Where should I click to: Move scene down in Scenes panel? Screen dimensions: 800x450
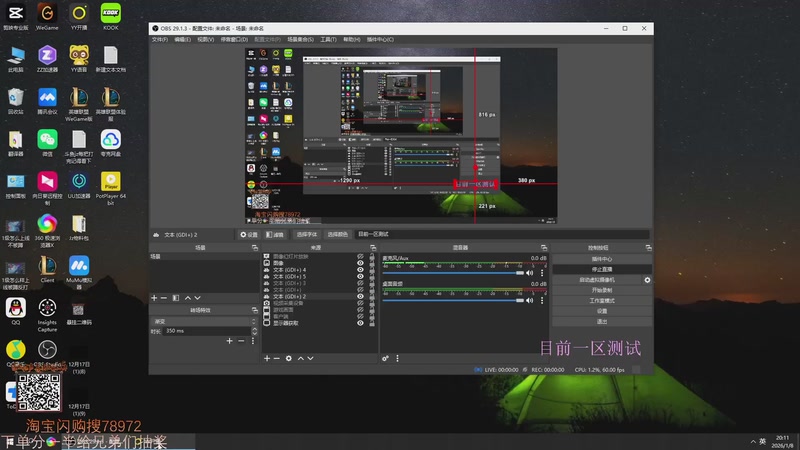pyautogui.click(x=197, y=298)
